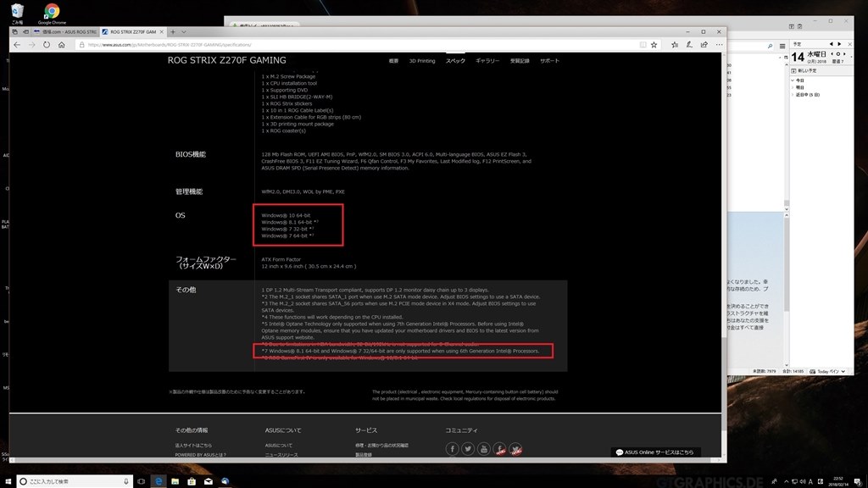This screenshot has width=868, height=488.
Task: Open the tabs you've set aside icon
Action: pos(15,32)
